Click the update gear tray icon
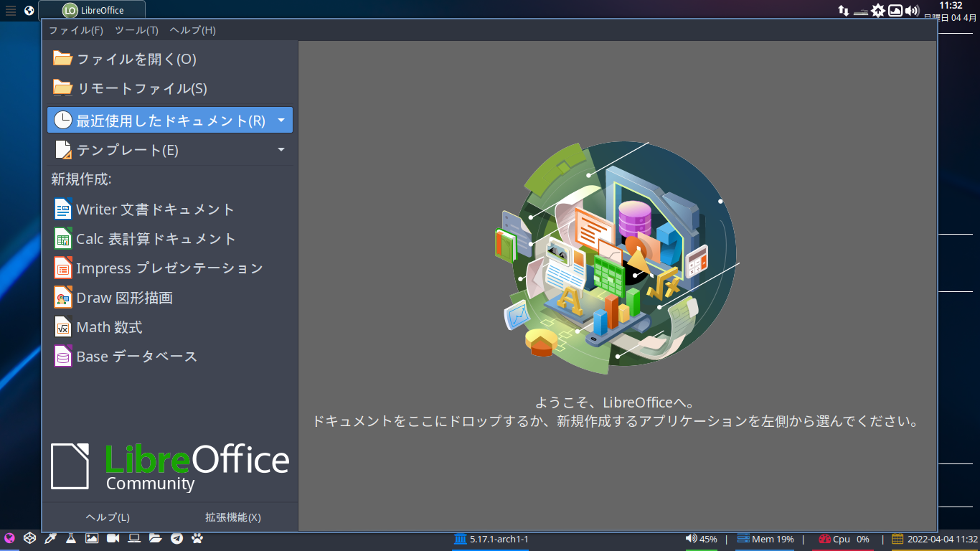 (878, 10)
